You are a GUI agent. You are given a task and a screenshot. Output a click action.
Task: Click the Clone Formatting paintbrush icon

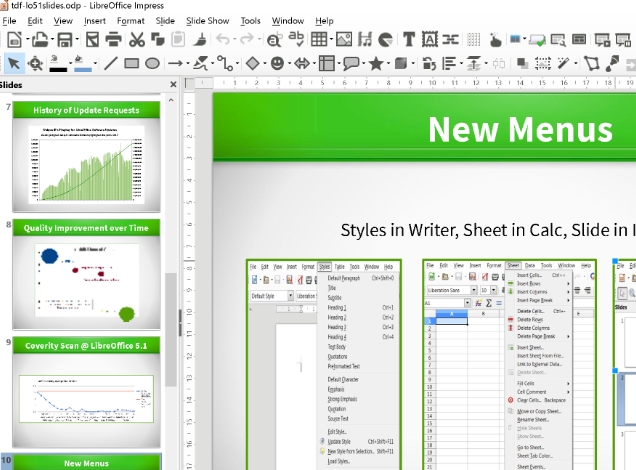coord(199,40)
